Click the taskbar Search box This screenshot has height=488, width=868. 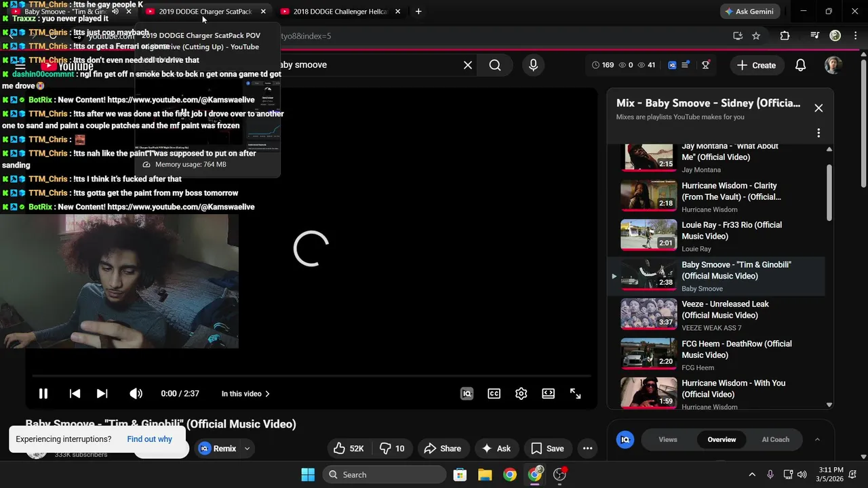(x=384, y=475)
